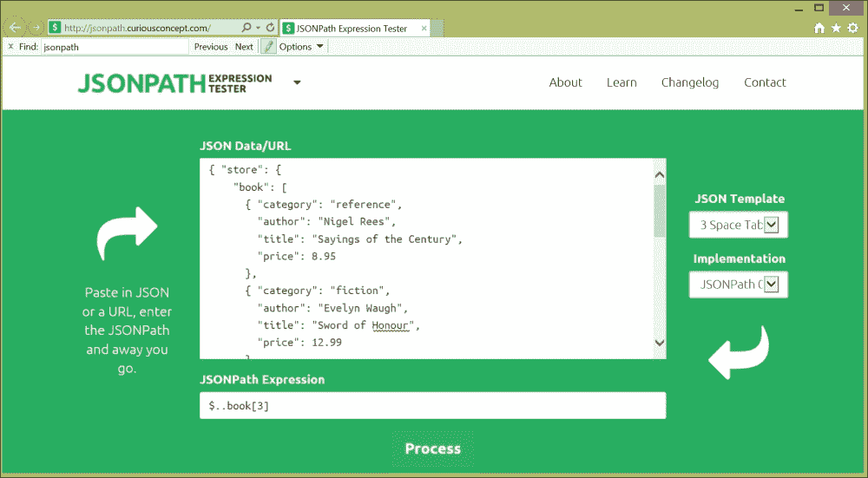
Task: Click the "price": 12.99 line
Action: click(x=299, y=343)
